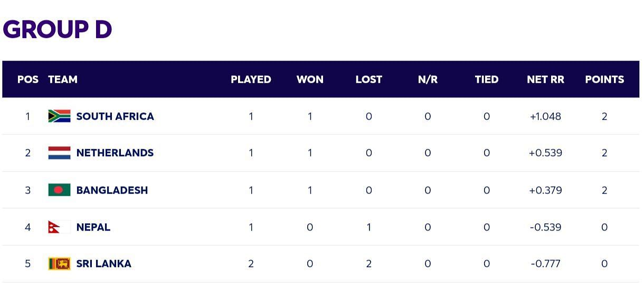Open the NETHERLANDS team link
The image size is (644, 304).
coord(115,153)
